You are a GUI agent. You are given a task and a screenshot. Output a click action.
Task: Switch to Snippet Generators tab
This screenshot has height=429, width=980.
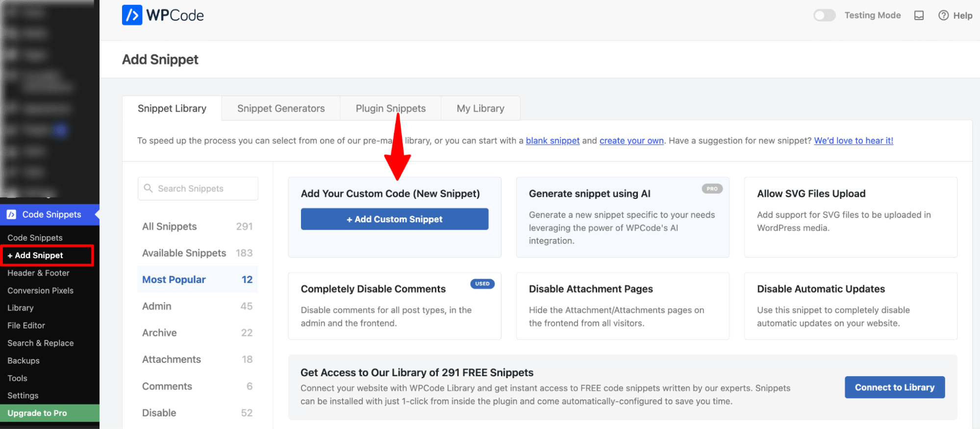point(281,108)
